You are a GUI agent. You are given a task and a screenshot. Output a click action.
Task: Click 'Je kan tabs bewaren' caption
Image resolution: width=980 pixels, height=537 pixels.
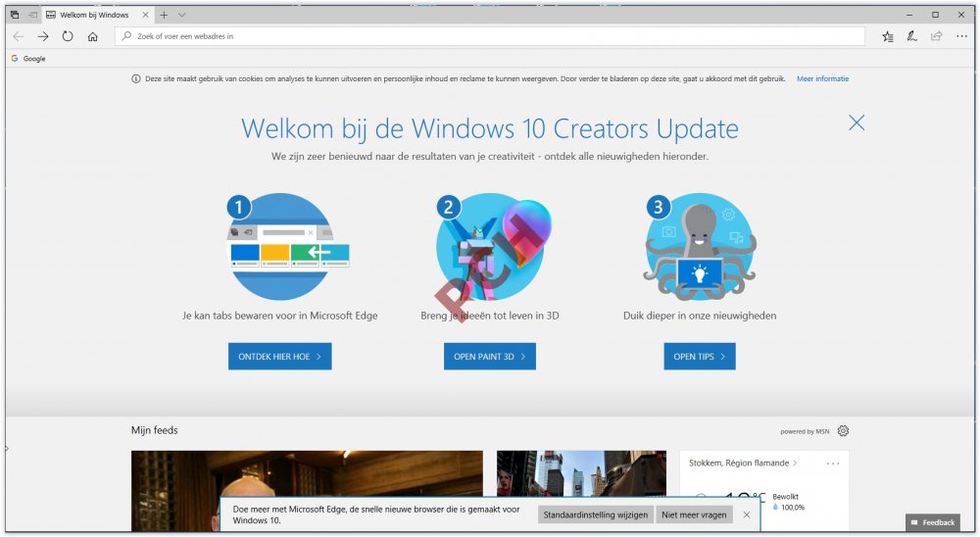tap(280, 316)
